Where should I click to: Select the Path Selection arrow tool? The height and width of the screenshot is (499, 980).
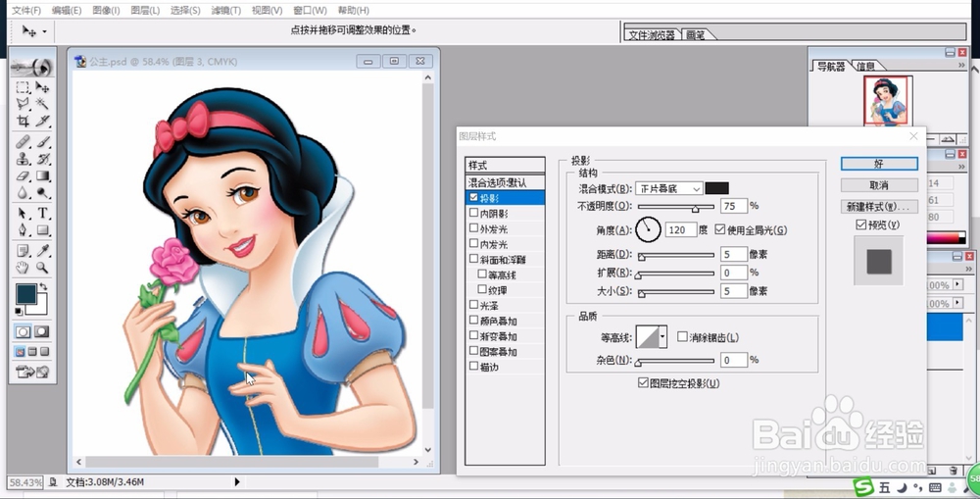click(23, 214)
